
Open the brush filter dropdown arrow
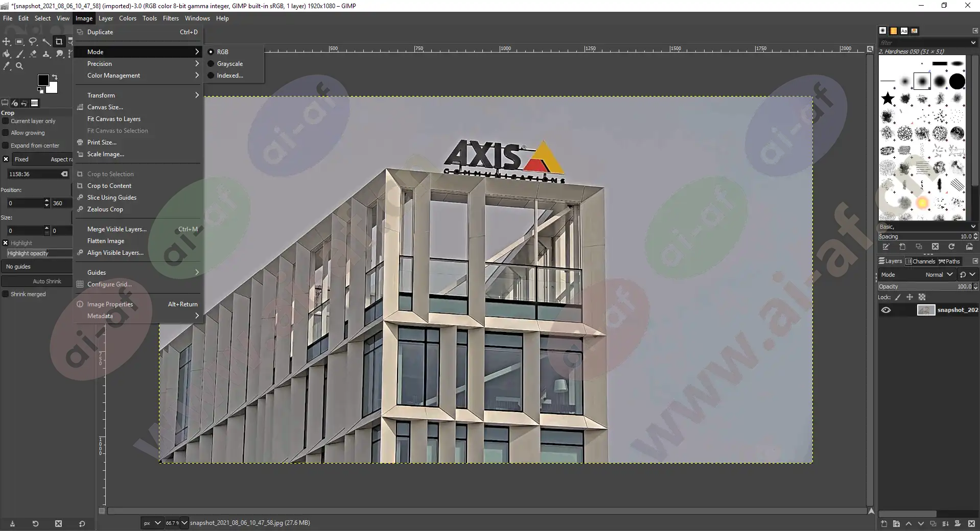[x=973, y=42]
